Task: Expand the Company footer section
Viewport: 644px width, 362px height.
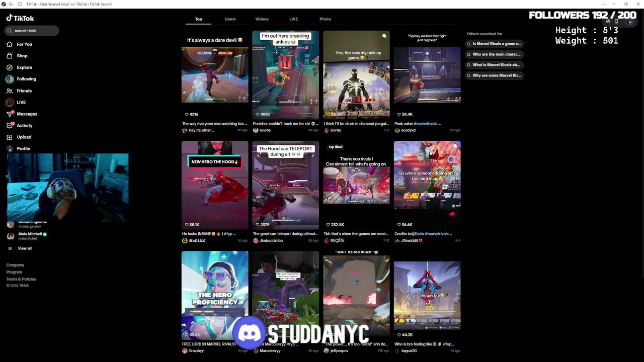Action: click(x=15, y=265)
